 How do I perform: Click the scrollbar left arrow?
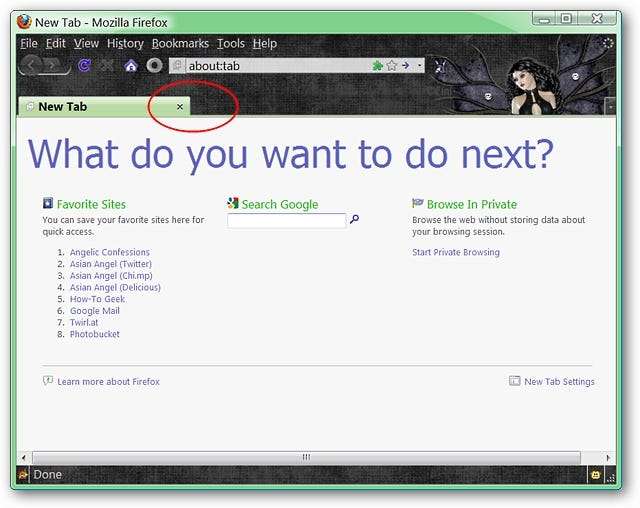24,457
